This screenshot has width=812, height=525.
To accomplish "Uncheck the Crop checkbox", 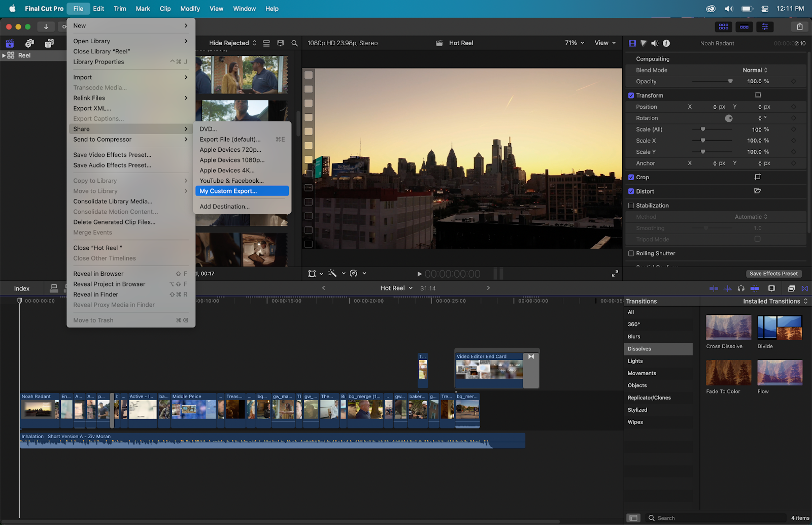I will (631, 177).
